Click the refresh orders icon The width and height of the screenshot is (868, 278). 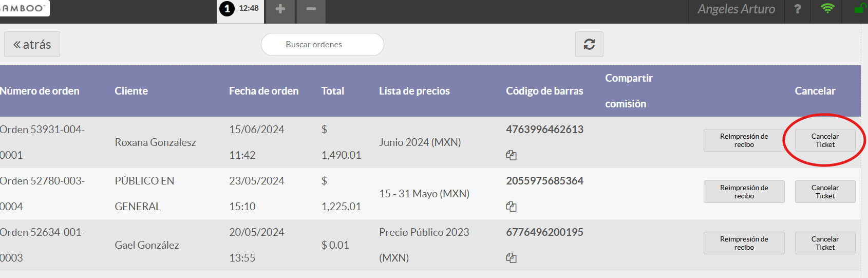click(x=589, y=44)
